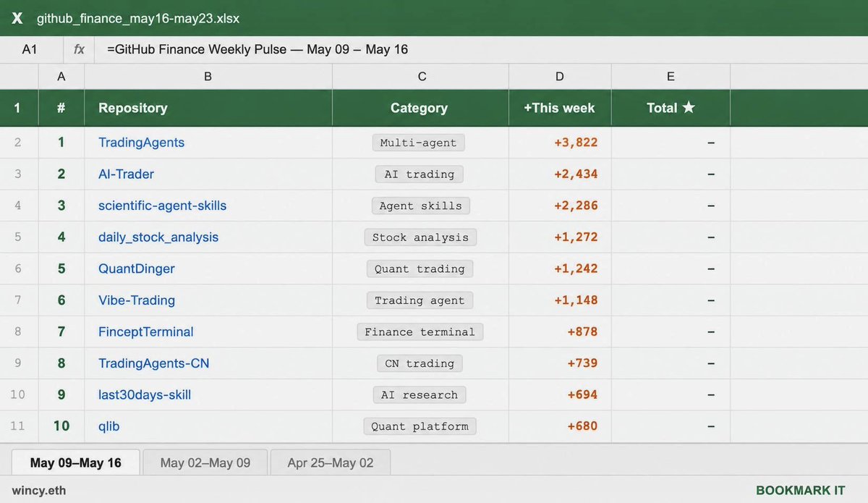Viewport: 868px width, 503px height.
Task: Click the Excel X logo icon
Action: (17, 19)
